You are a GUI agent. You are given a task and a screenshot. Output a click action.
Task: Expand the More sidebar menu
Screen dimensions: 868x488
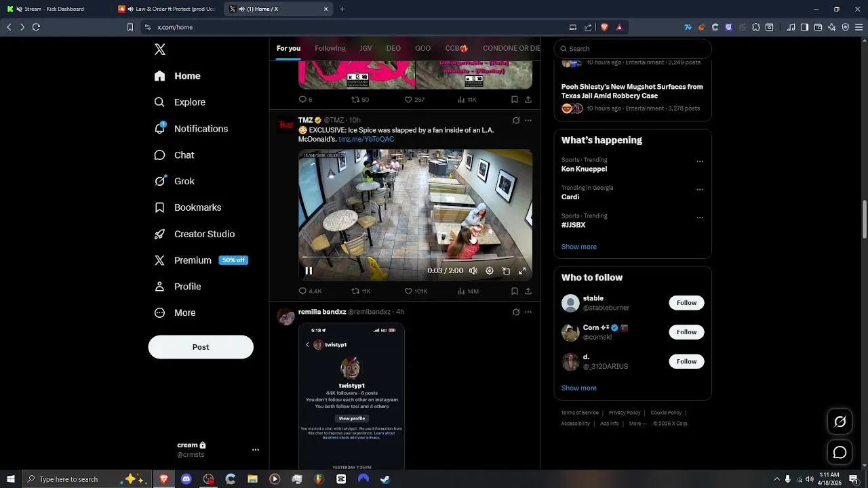[x=175, y=312]
